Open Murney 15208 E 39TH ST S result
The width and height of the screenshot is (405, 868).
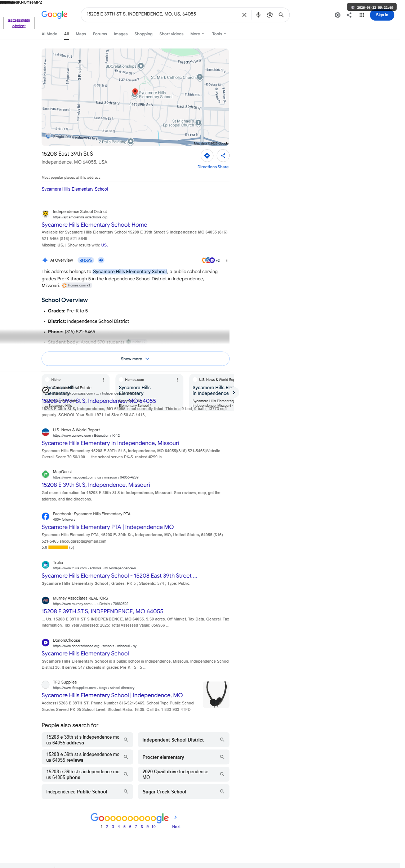(x=102, y=611)
